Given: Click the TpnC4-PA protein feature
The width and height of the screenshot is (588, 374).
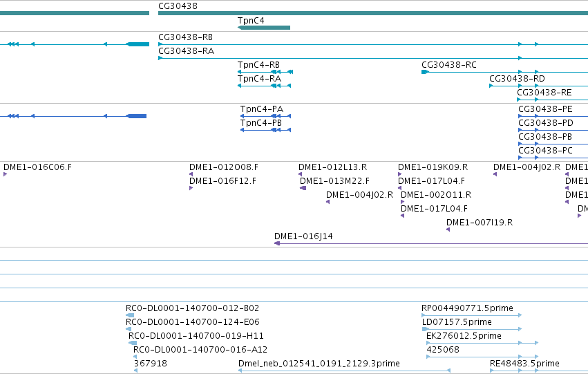Looking at the screenshot, I should (x=265, y=116).
